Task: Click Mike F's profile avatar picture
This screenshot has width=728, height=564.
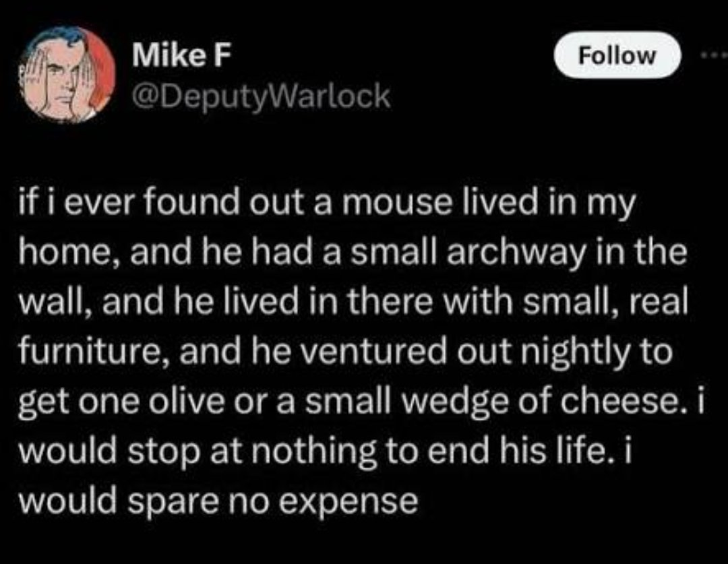Action: [x=66, y=74]
